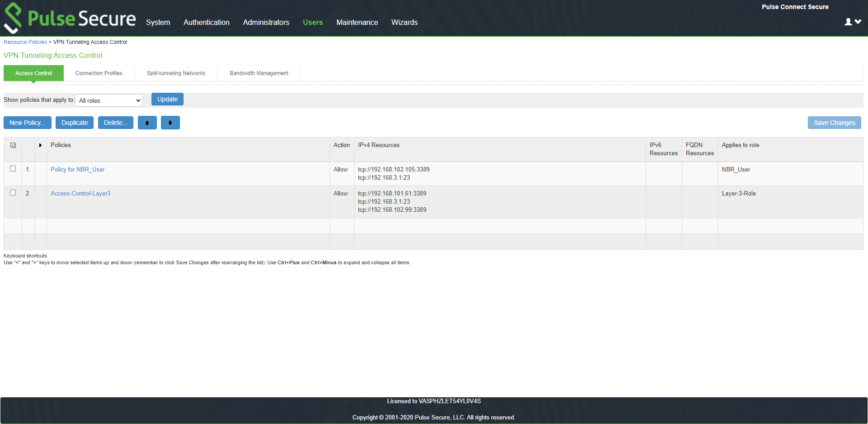Click the Allow action in Access-Control-Layer3 row
This screenshot has height=424, width=868.
click(340, 193)
